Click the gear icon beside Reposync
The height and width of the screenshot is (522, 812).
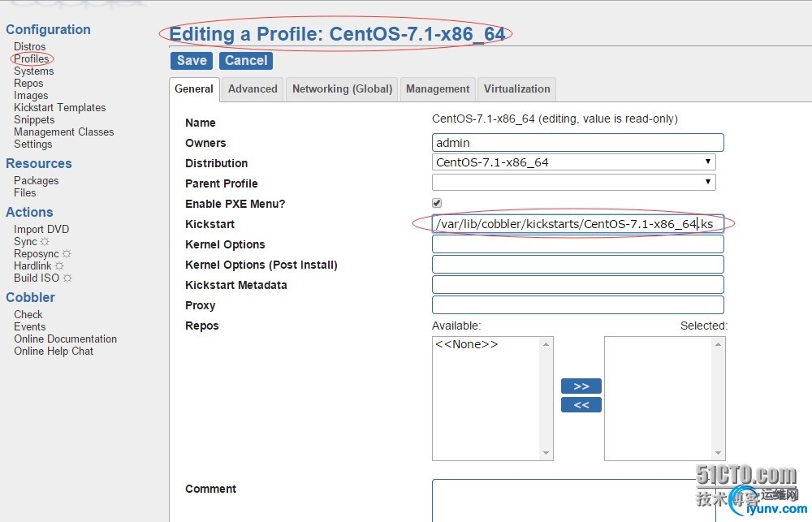coord(67,254)
